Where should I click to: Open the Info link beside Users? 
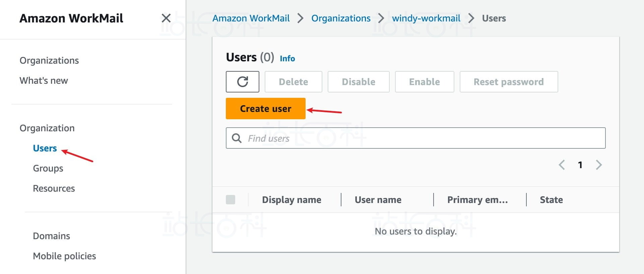tap(287, 59)
